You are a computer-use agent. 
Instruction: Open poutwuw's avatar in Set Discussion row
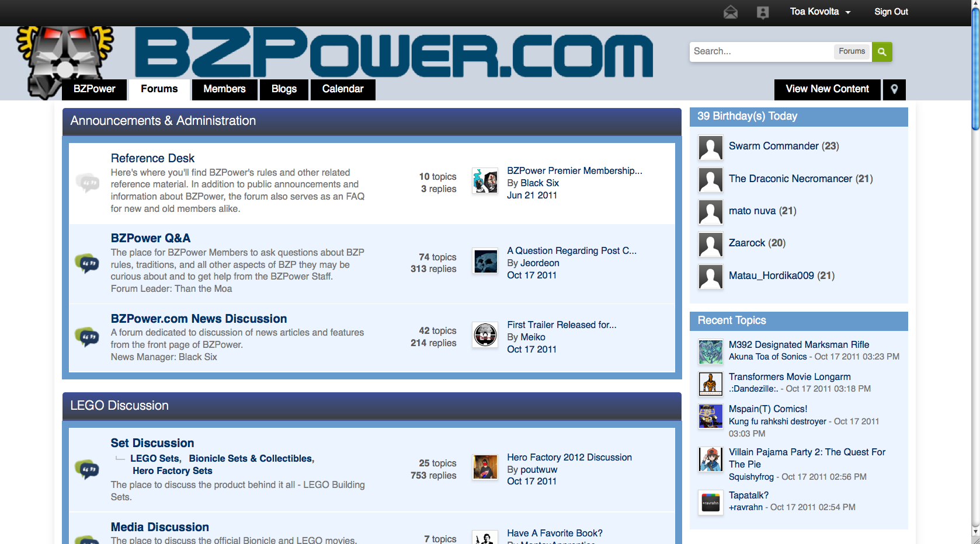(485, 468)
